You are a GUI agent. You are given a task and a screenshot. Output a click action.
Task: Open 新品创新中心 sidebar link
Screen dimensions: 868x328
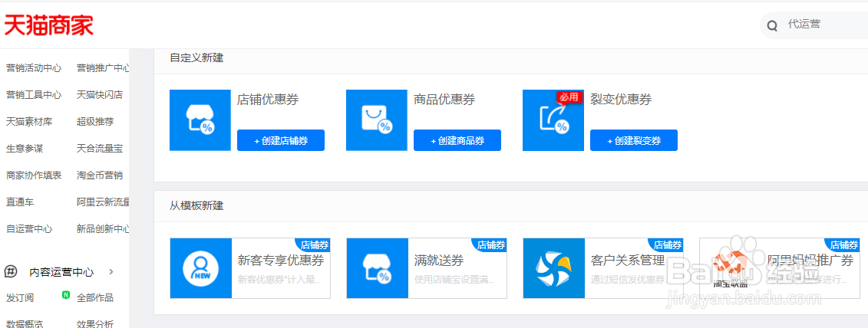pyautogui.click(x=103, y=228)
